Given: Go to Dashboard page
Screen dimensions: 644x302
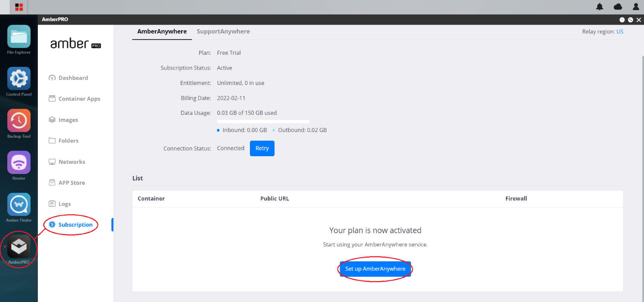Looking at the screenshot, I should click(73, 78).
